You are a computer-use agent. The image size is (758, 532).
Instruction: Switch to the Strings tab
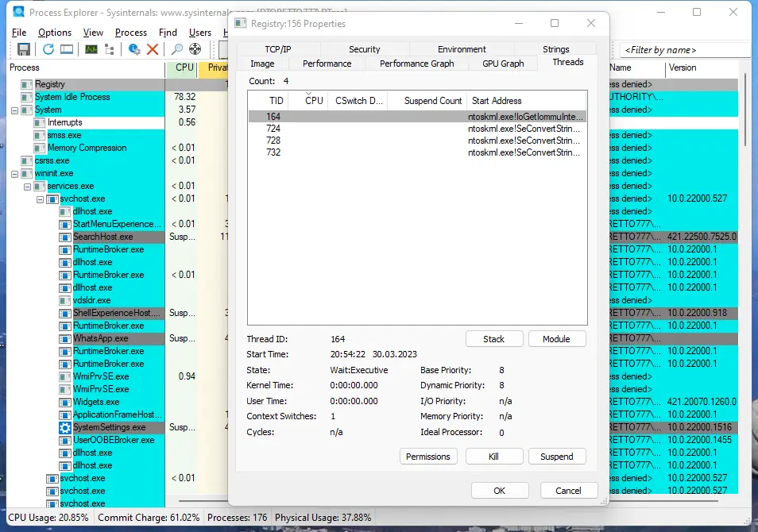(x=555, y=49)
